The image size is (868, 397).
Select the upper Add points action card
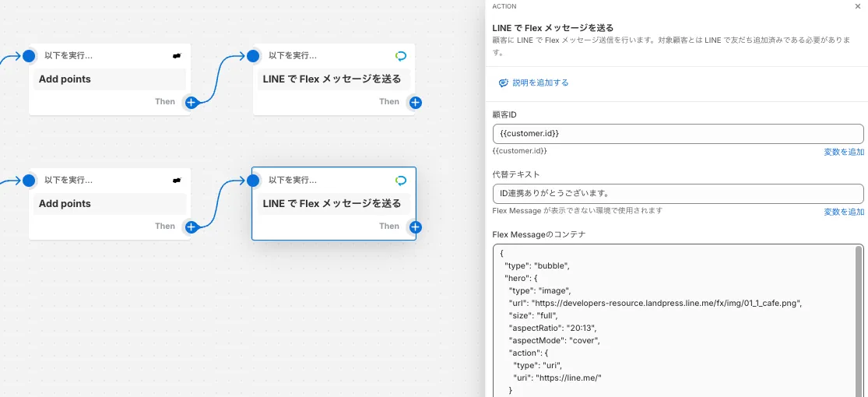pos(110,79)
